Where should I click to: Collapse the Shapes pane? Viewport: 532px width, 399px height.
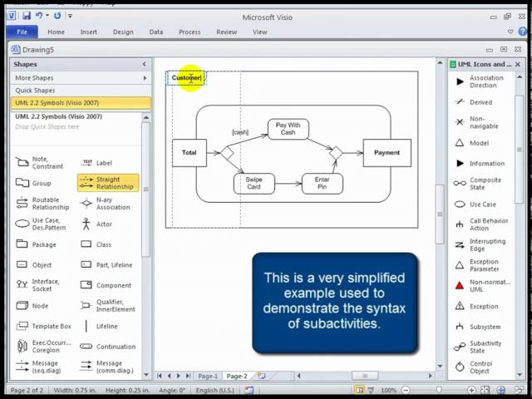pyautogui.click(x=144, y=64)
